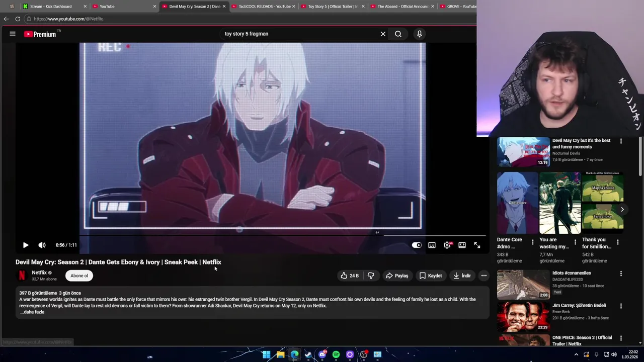644x362 pixels.
Task: Switch to the GROVE YouTube tab
Action: 457,7
